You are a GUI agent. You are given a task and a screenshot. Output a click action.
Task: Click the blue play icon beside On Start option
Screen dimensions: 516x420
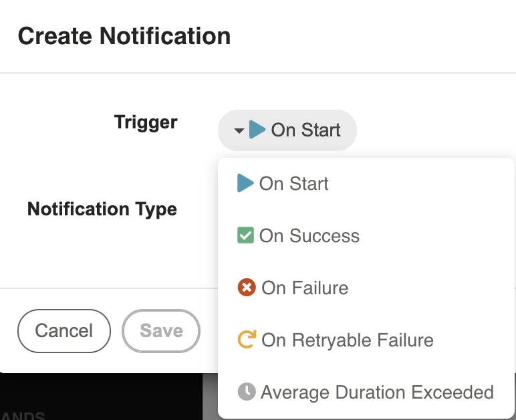click(x=245, y=183)
